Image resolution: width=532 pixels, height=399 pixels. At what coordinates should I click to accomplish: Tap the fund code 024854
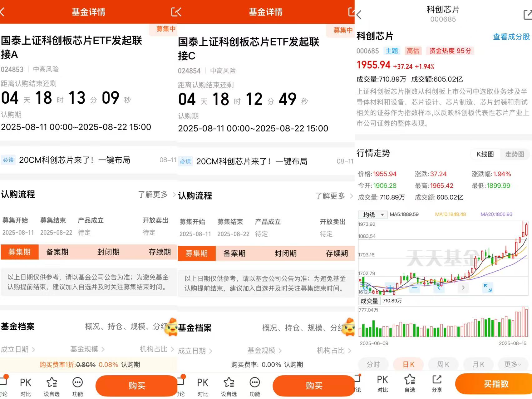coord(189,71)
